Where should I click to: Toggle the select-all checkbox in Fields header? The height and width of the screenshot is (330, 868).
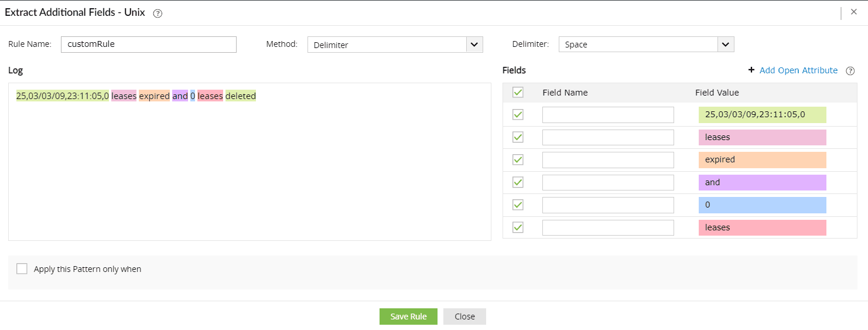coord(518,93)
